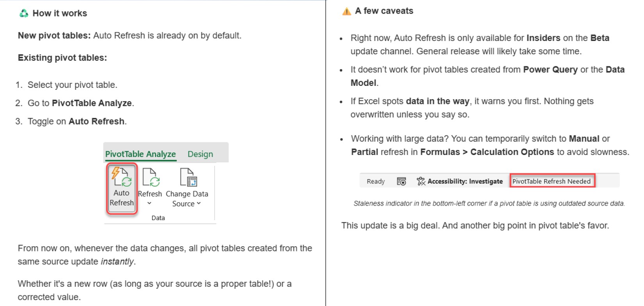
Task: Click the accessibility figure icon
Action: pyautogui.click(x=421, y=181)
